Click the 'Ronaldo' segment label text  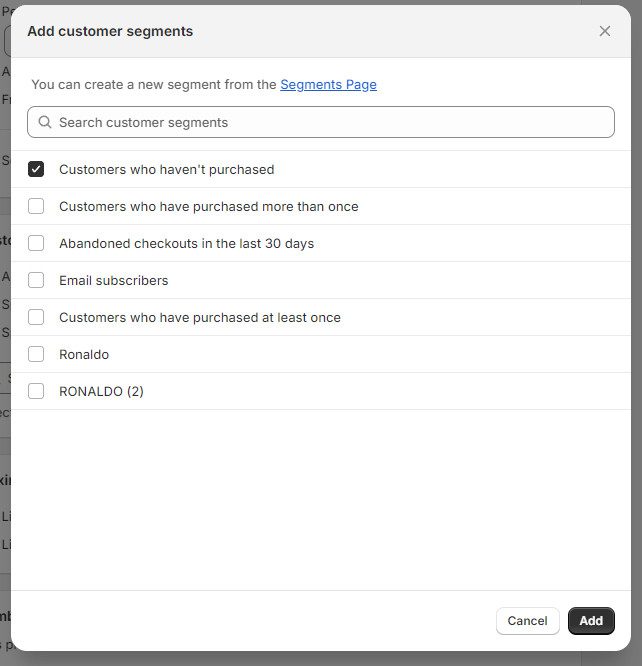pos(84,354)
